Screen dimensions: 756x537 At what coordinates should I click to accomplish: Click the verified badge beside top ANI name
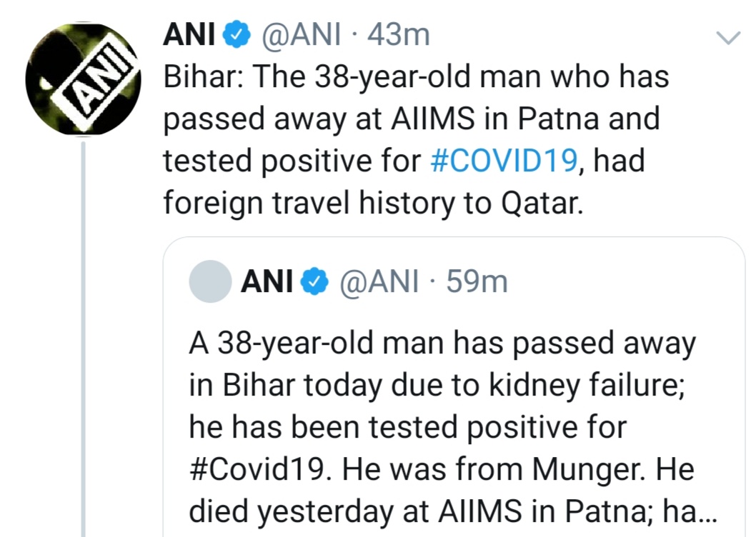coord(236,35)
